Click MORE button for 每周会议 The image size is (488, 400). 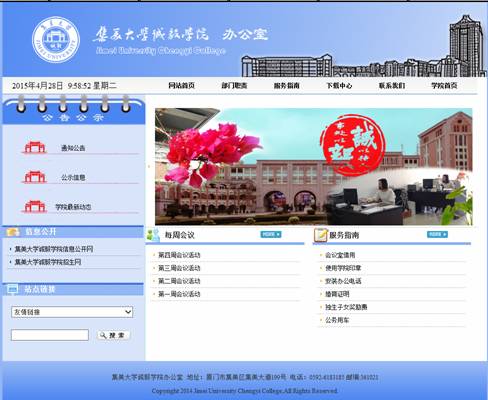271,234
